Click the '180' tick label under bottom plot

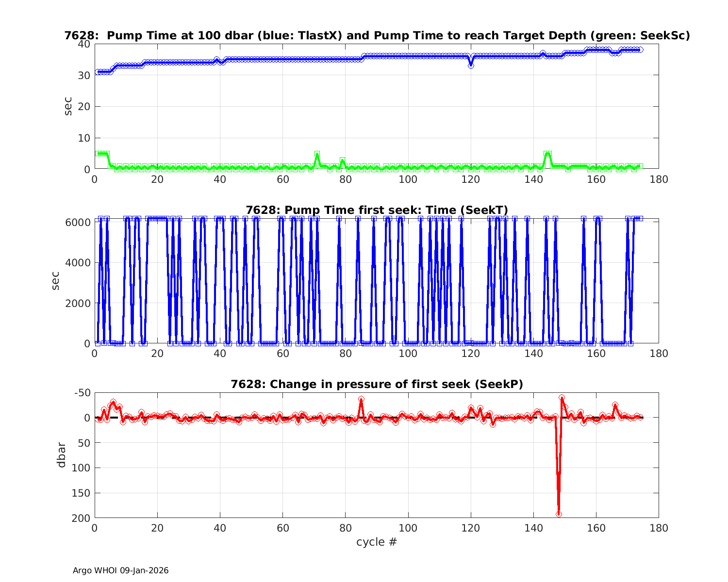[658, 528]
